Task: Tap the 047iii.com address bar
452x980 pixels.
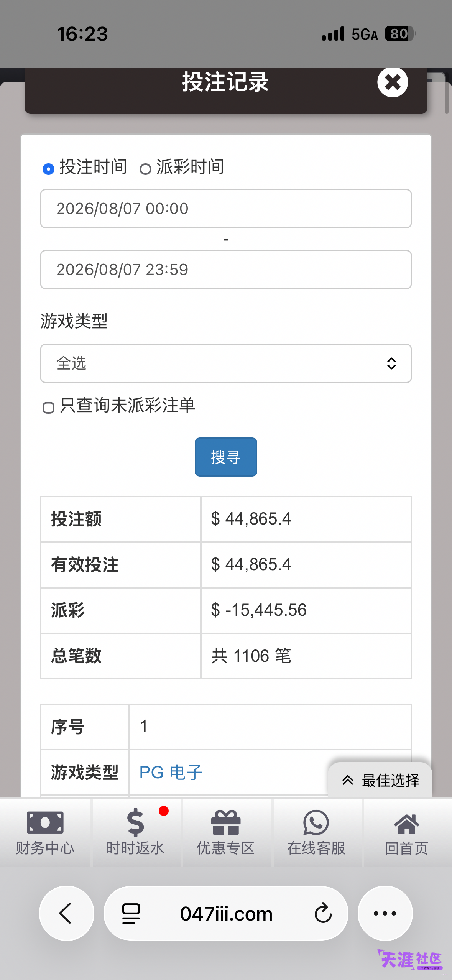Action: coord(226,913)
